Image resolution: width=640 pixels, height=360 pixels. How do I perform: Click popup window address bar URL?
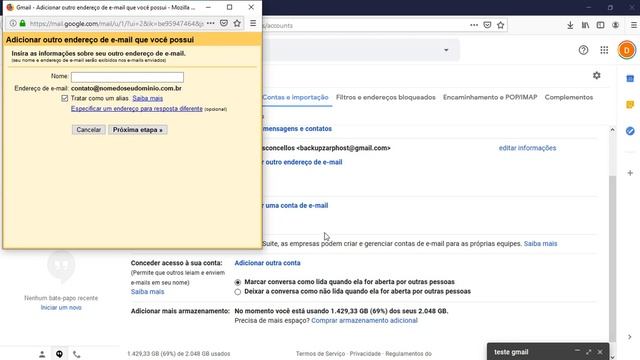click(x=116, y=24)
